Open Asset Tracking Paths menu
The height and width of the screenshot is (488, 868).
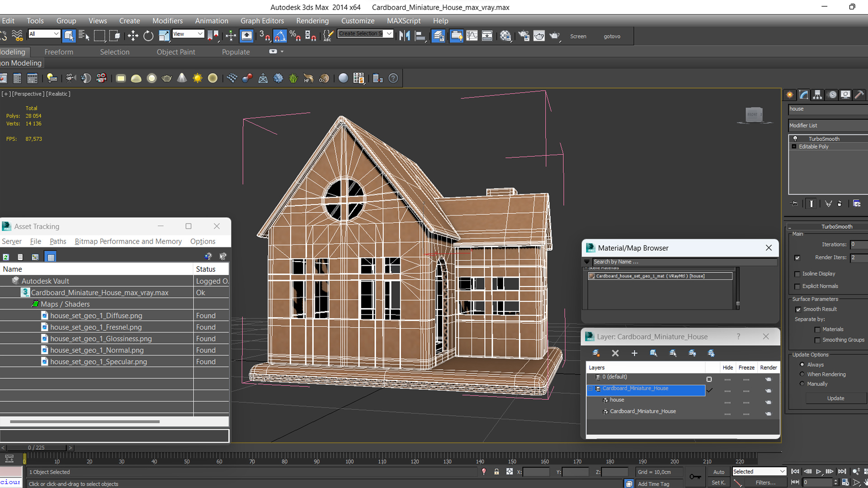[x=58, y=241]
